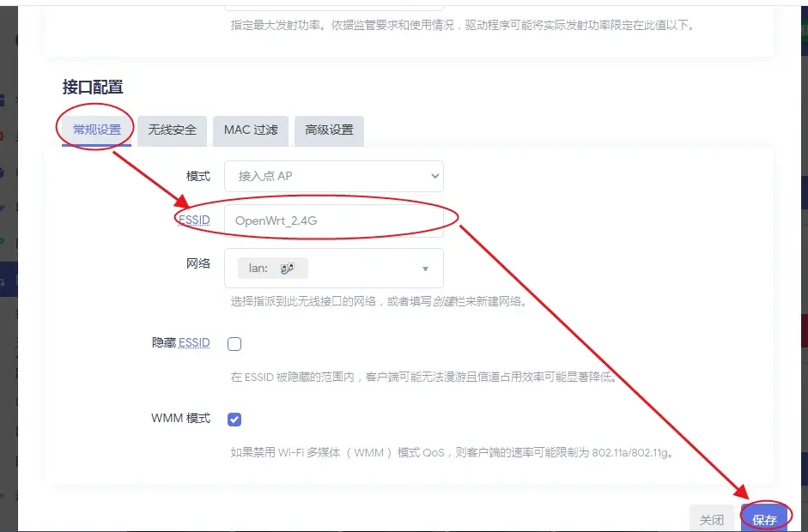Click the lan network interface icon
This screenshot has height=532, width=808.
(288, 269)
